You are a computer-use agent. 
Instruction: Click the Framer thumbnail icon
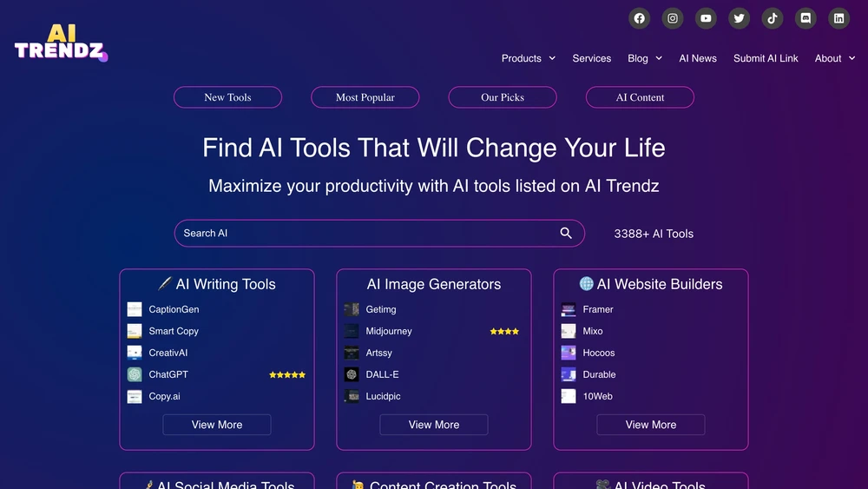pyautogui.click(x=569, y=309)
